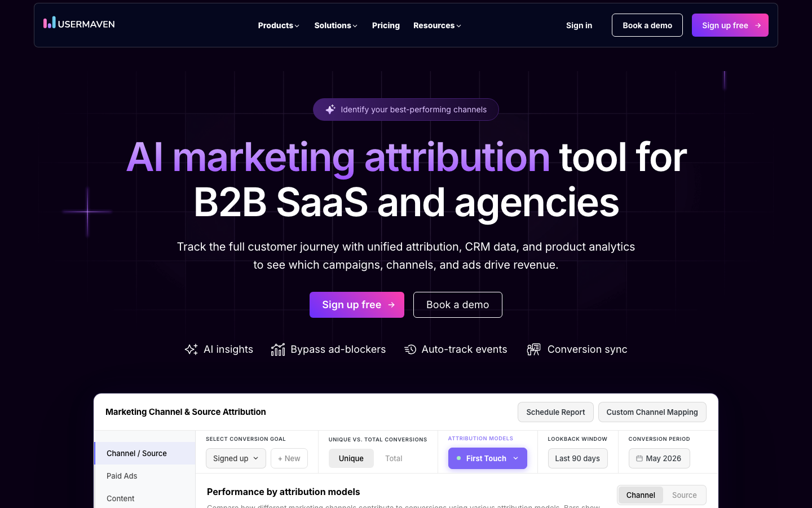The width and height of the screenshot is (812, 508).
Task: Click the Identify your best-performing channels badge
Action: [x=406, y=110]
